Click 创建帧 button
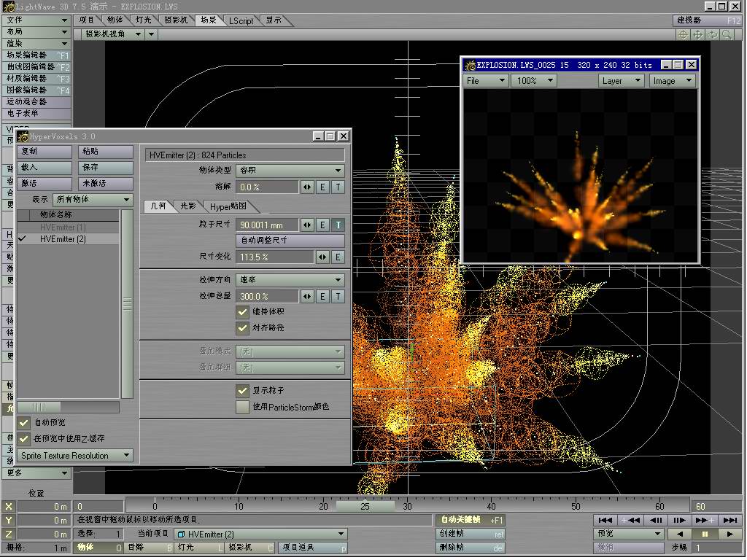This screenshot has width=747, height=560. pyautogui.click(x=470, y=534)
